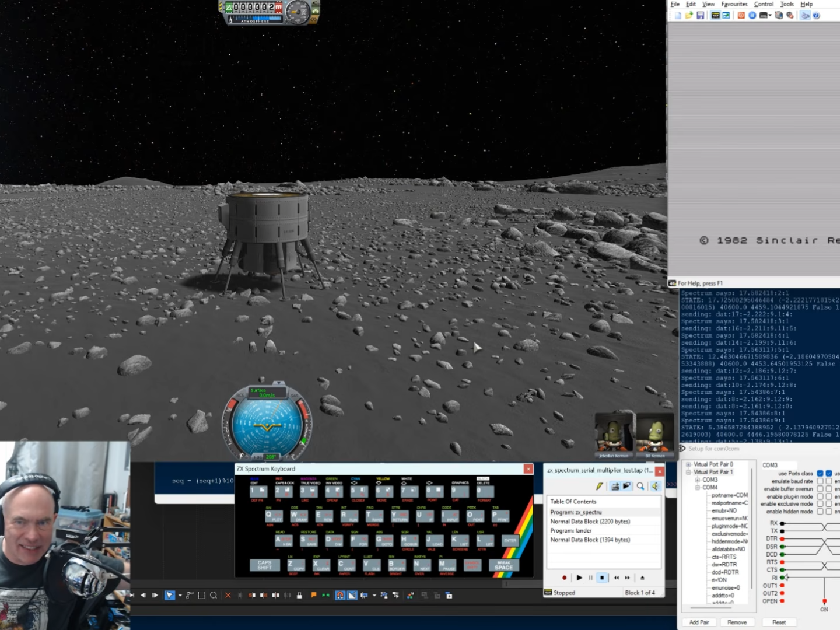Open the Favourites menu

734,4
